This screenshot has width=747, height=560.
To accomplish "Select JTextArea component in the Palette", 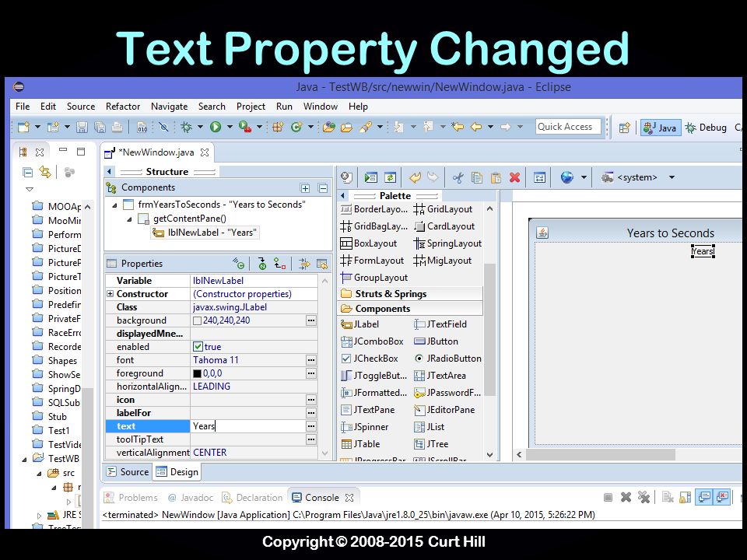I will click(x=440, y=376).
